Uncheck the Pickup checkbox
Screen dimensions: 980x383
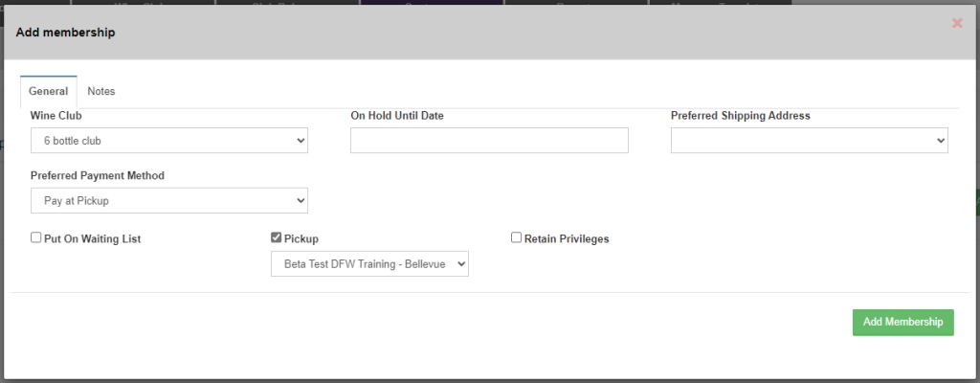pyautogui.click(x=278, y=238)
